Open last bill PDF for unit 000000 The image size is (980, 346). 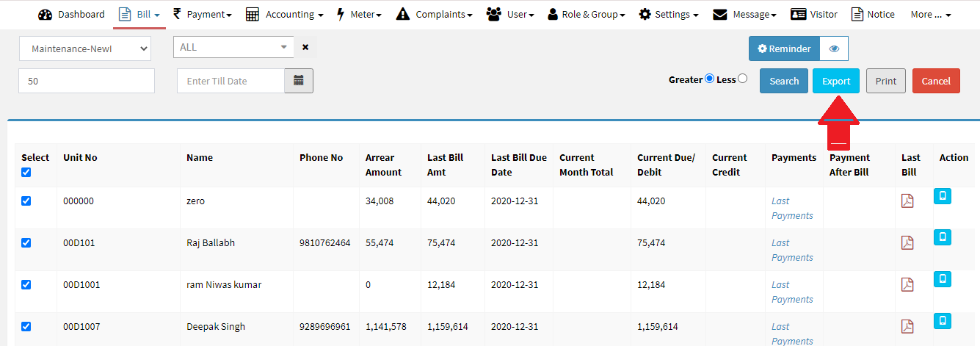[x=907, y=201]
